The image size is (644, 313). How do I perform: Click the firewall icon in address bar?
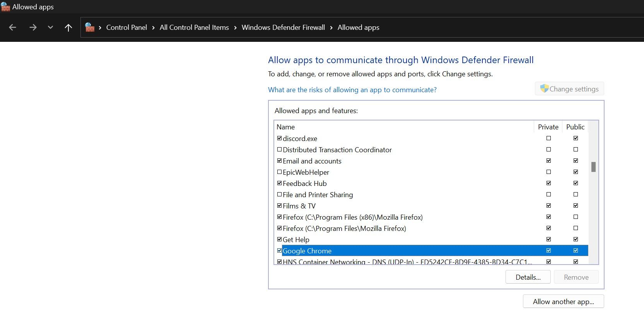pos(90,28)
